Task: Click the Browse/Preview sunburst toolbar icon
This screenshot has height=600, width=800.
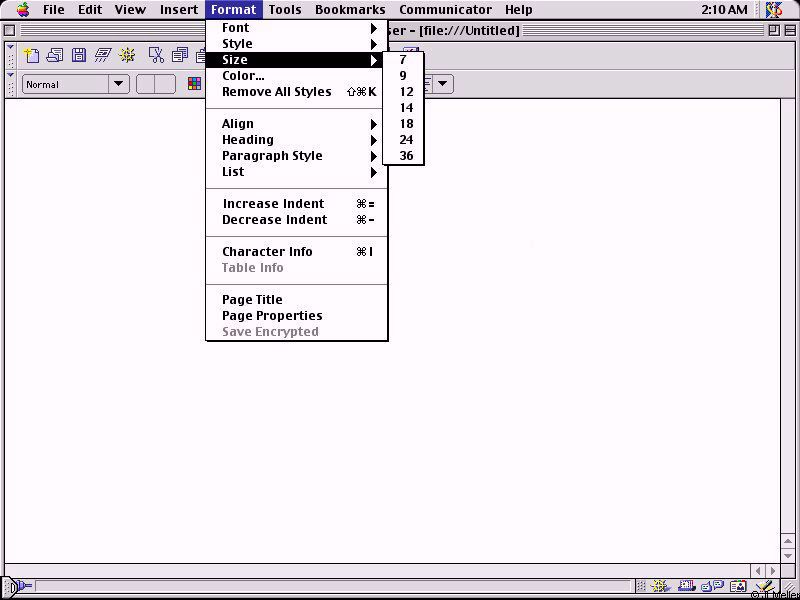Action: [x=127, y=55]
